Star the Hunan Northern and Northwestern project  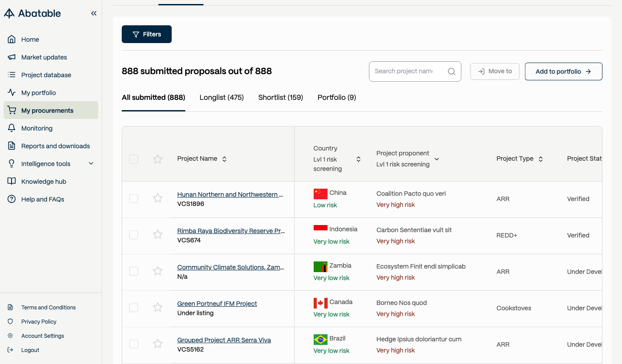(x=158, y=198)
